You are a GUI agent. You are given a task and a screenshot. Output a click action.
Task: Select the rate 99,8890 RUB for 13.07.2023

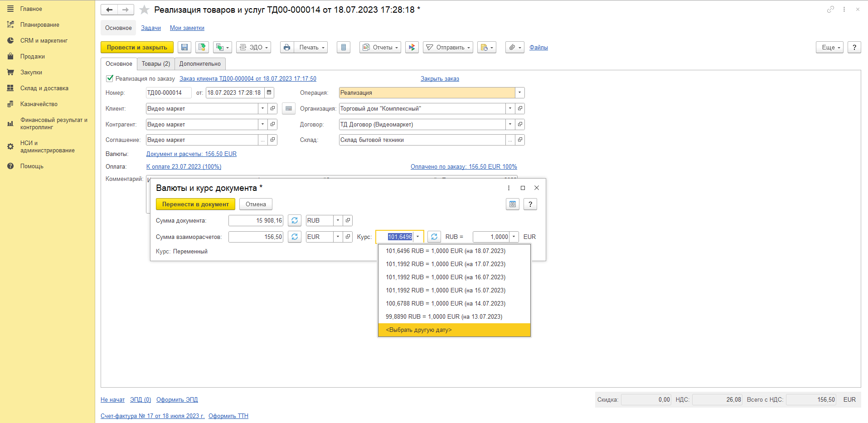(x=454, y=316)
